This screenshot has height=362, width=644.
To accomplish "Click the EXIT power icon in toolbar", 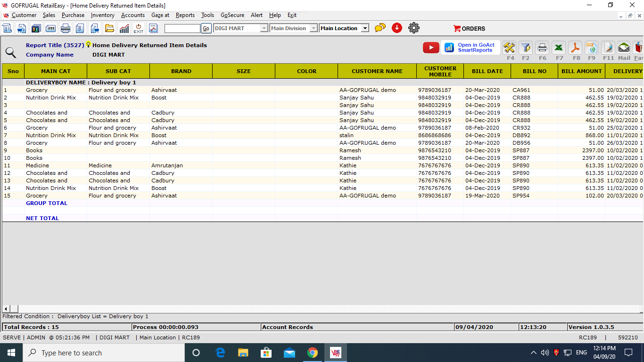I will coord(138,28).
